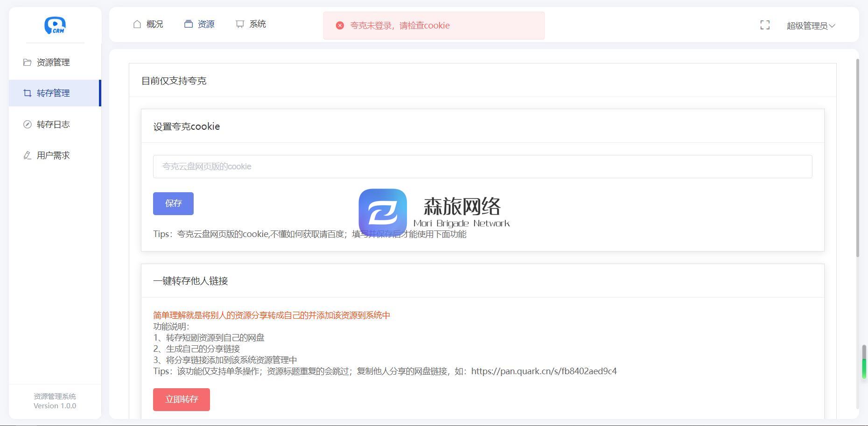The image size is (868, 426).
Task: Click the folder icon beside 资源管理
Action: 28,62
